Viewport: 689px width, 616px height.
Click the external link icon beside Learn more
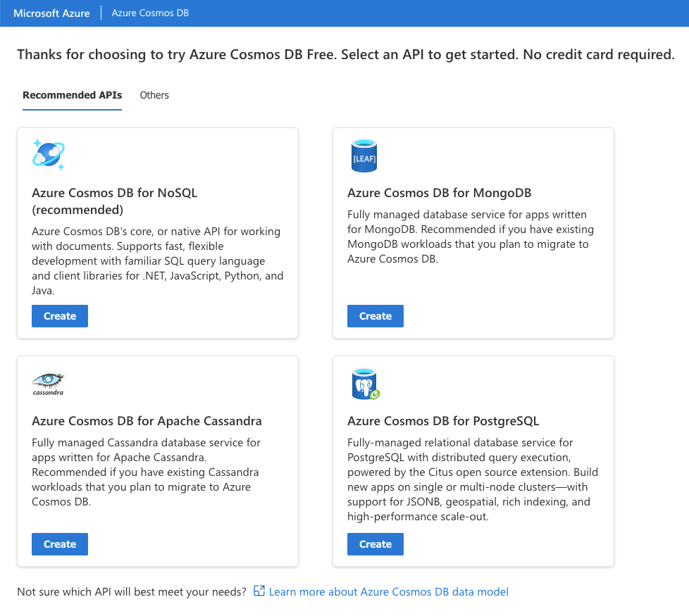coord(259,591)
